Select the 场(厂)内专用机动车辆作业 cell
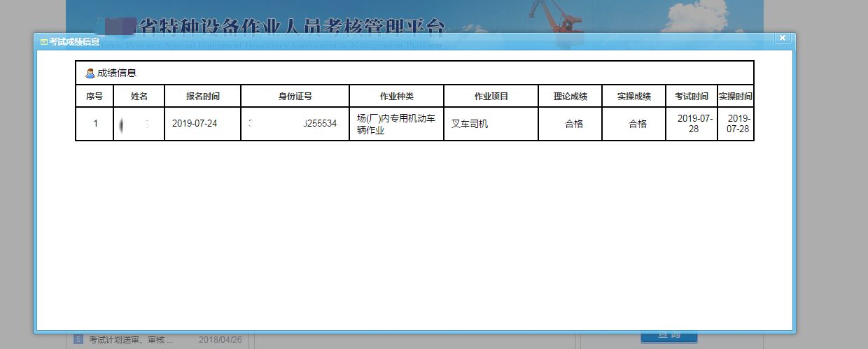 click(x=397, y=124)
